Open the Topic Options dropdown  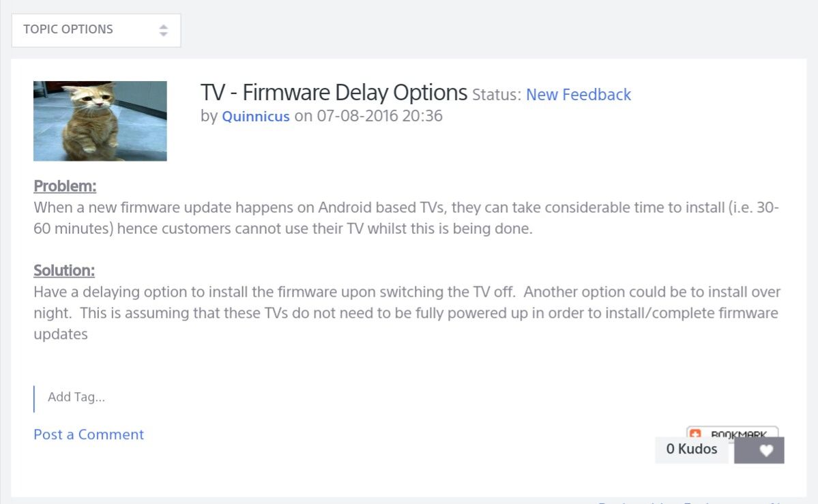(x=96, y=30)
